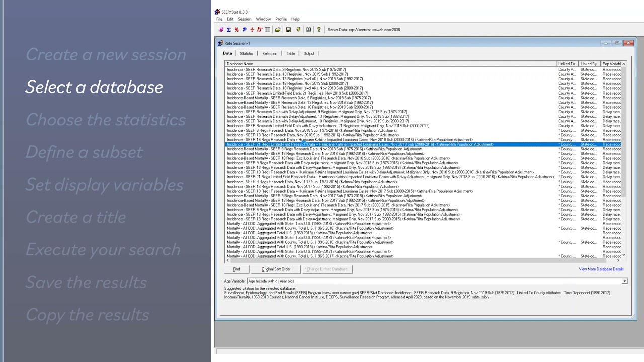Image resolution: width=644 pixels, height=362 pixels.
Task: Click the horizontal scrollbar right arrow
Action: [618, 260]
